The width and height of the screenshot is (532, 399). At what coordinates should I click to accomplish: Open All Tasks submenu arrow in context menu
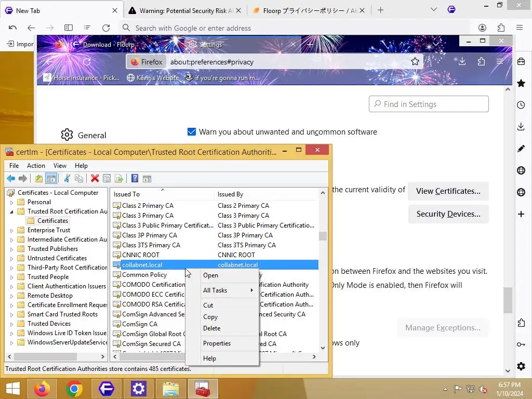pos(252,290)
